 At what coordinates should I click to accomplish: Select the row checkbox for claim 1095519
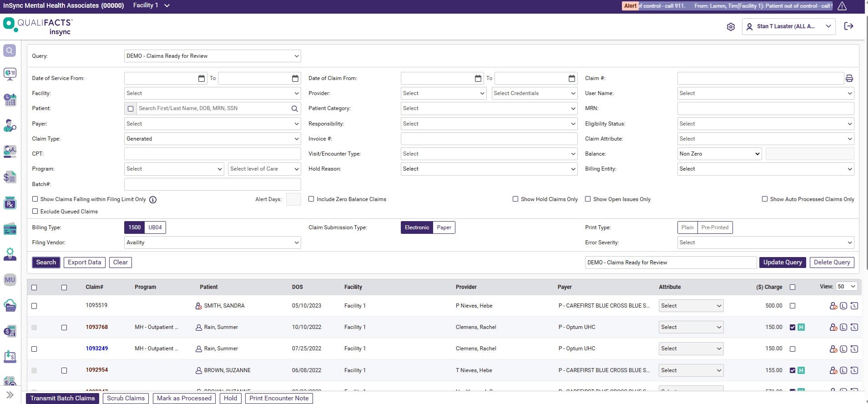click(x=34, y=306)
